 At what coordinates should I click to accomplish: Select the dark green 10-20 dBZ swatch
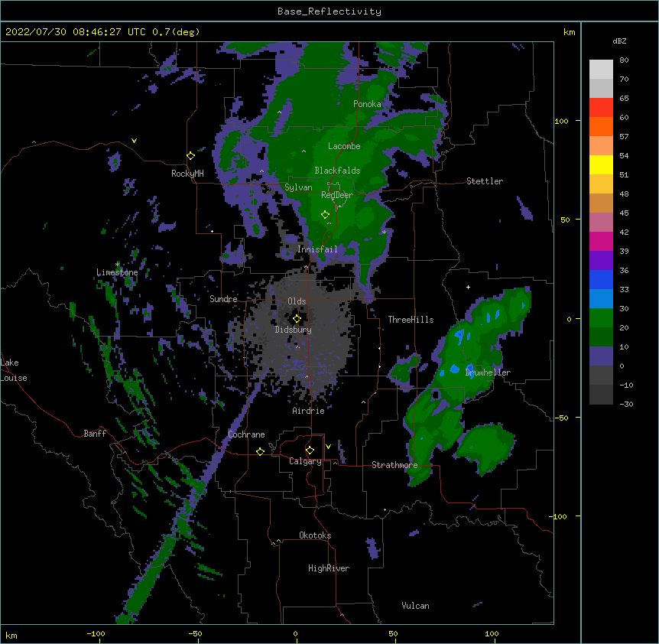coord(601,337)
